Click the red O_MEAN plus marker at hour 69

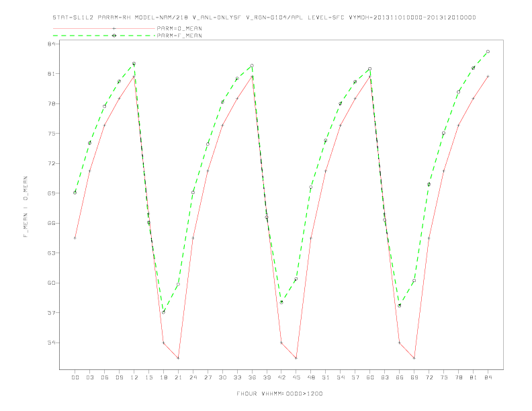(x=414, y=358)
